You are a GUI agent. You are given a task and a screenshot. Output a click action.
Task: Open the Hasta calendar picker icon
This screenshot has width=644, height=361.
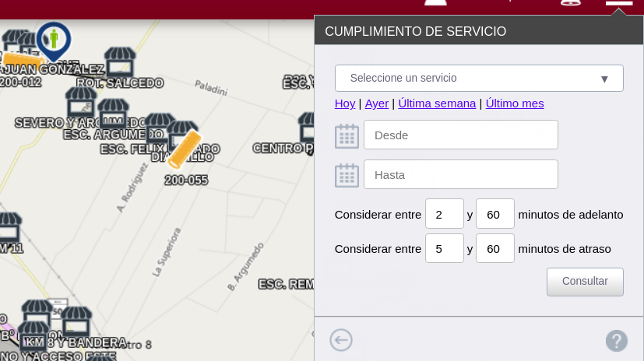(347, 175)
